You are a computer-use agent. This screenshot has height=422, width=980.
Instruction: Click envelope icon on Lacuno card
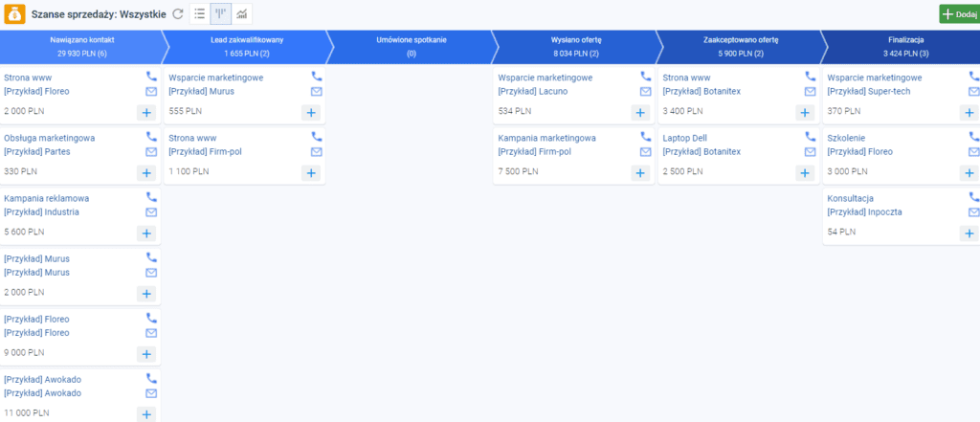pyautogui.click(x=645, y=92)
